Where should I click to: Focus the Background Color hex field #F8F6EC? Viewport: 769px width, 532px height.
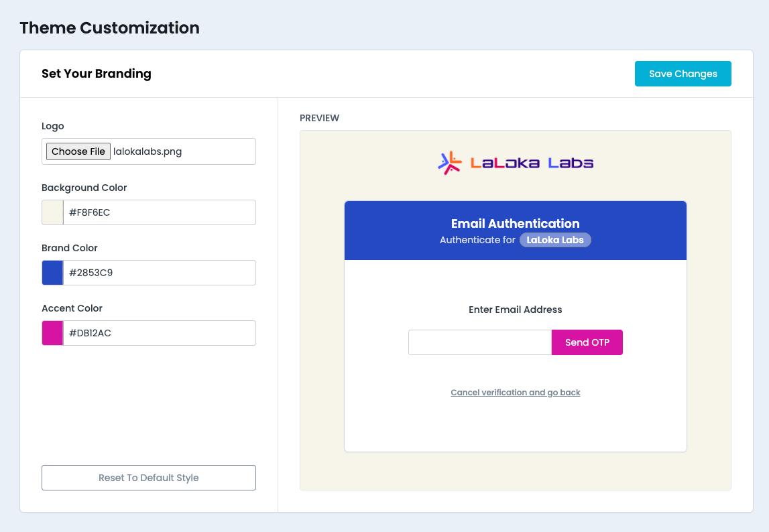click(159, 212)
